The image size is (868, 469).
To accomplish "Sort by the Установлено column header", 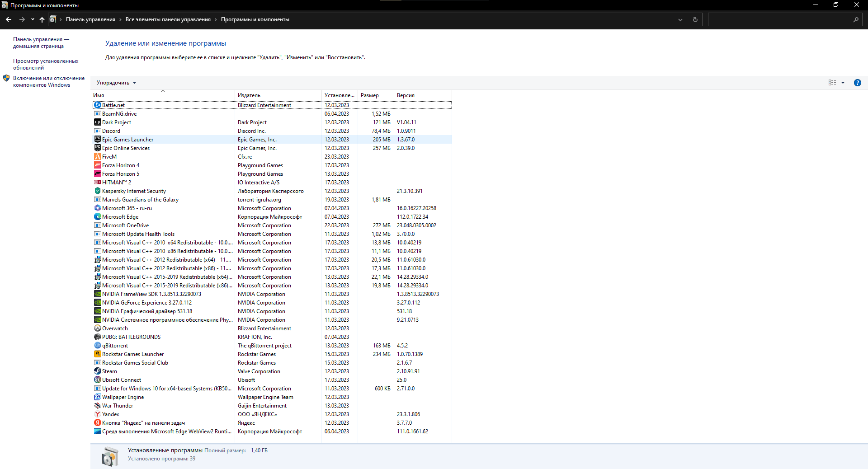I will point(340,95).
